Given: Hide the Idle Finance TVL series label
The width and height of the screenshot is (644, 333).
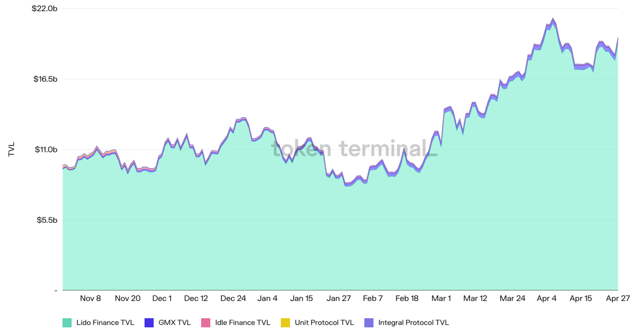Looking at the screenshot, I should (x=243, y=322).
